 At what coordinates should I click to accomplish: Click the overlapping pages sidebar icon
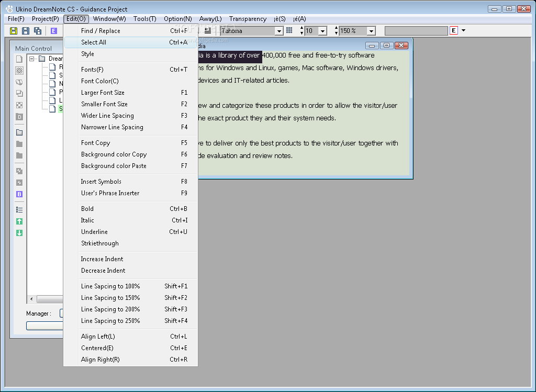19,93
